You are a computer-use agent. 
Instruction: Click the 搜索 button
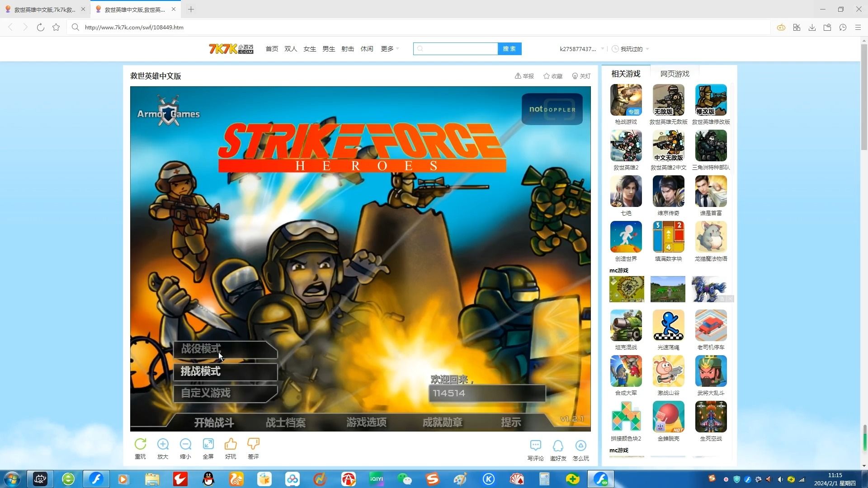(509, 49)
